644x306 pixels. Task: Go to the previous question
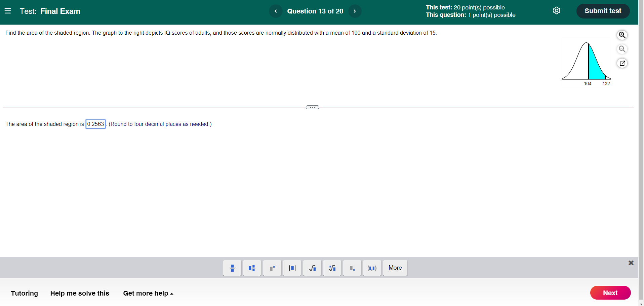pyautogui.click(x=276, y=11)
